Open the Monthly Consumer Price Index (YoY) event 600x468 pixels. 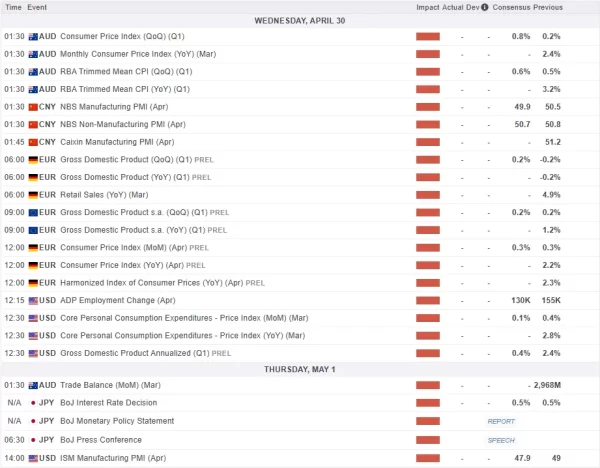click(138, 54)
